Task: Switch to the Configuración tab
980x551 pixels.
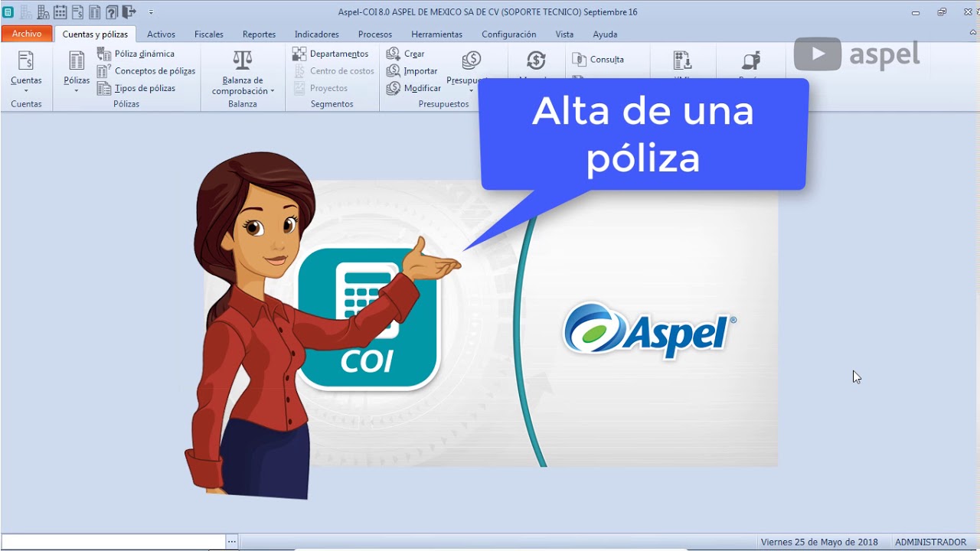Action: coord(508,34)
